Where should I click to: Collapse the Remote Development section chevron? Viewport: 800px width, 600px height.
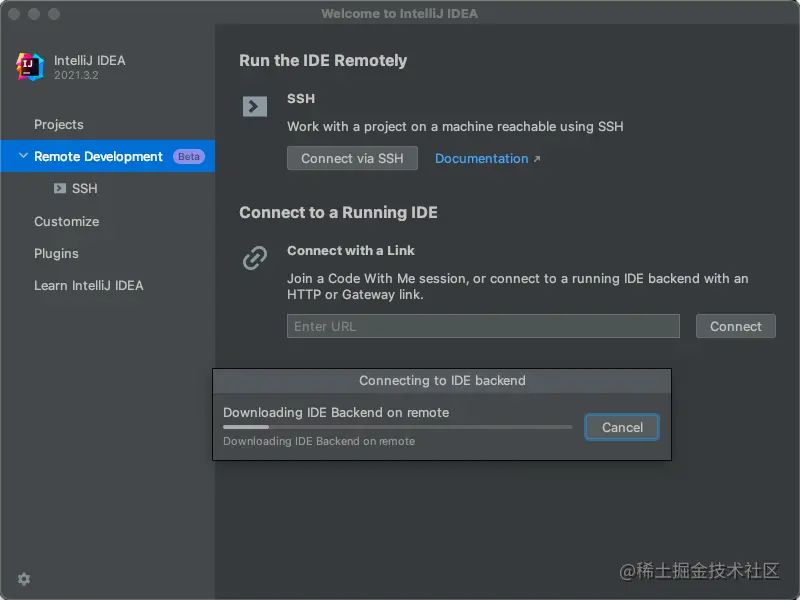[x=23, y=156]
